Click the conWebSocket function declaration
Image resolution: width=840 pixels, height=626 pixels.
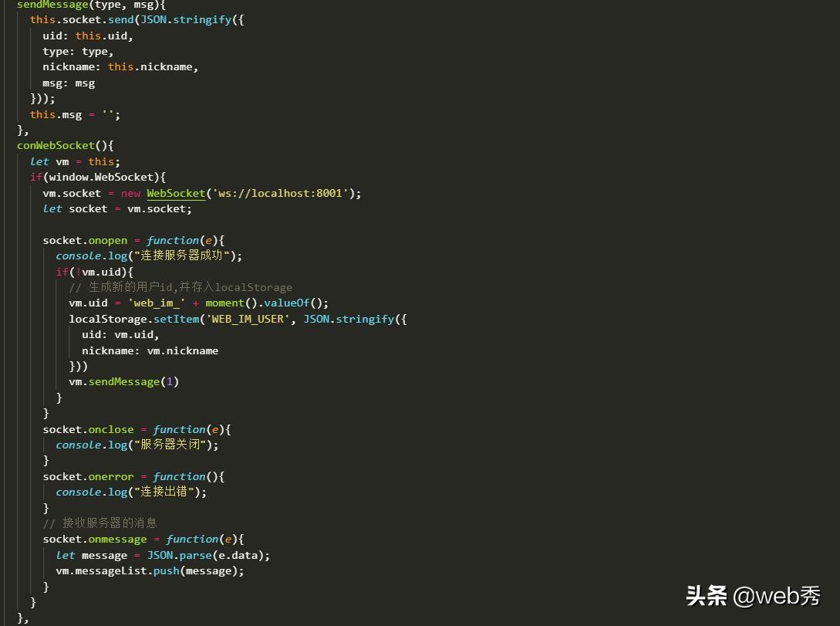[56, 145]
